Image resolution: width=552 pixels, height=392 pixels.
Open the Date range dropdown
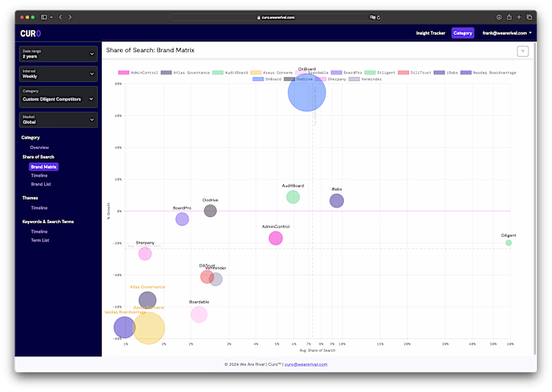pyautogui.click(x=58, y=54)
